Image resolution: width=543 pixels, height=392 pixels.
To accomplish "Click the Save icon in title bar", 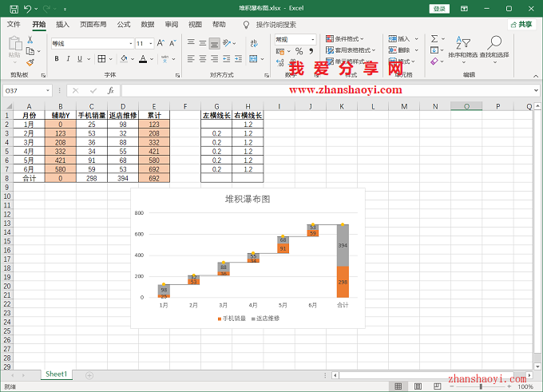I will point(14,9).
